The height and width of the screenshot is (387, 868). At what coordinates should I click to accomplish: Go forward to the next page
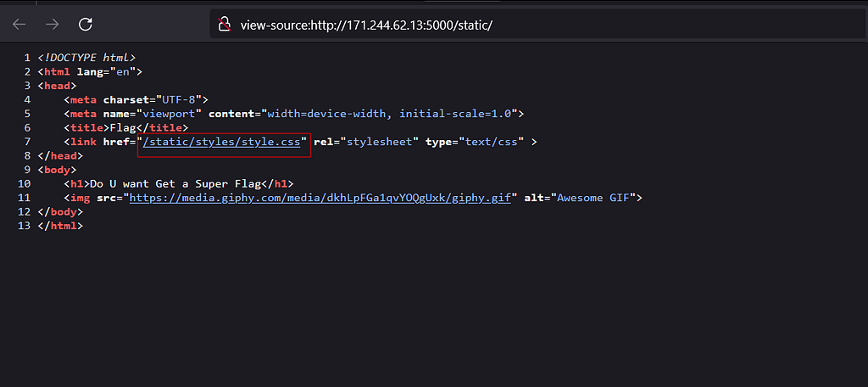point(53,25)
